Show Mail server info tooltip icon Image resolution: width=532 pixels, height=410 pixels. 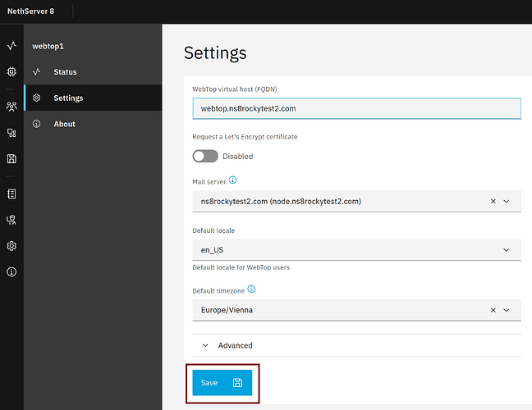[233, 180]
